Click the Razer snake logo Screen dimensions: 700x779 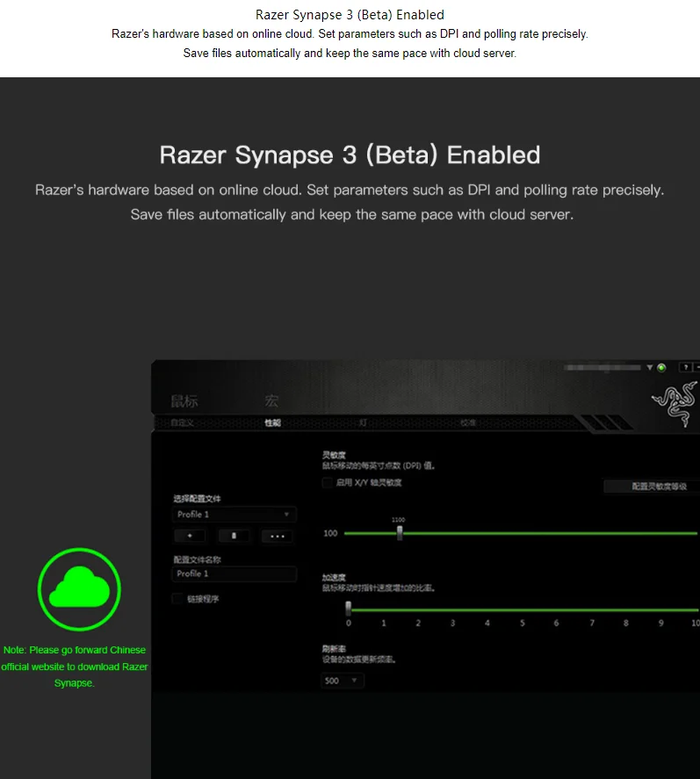click(x=675, y=402)
